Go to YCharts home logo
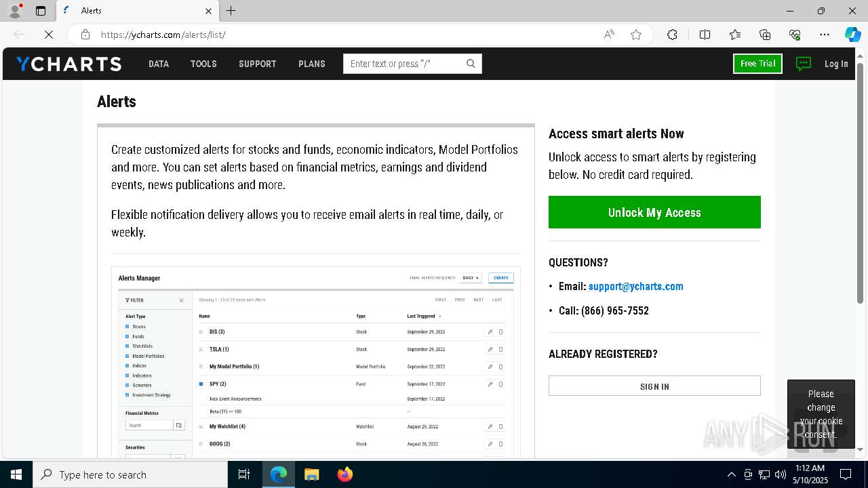This screenshot has width=868, height=488. coord(68,64)
